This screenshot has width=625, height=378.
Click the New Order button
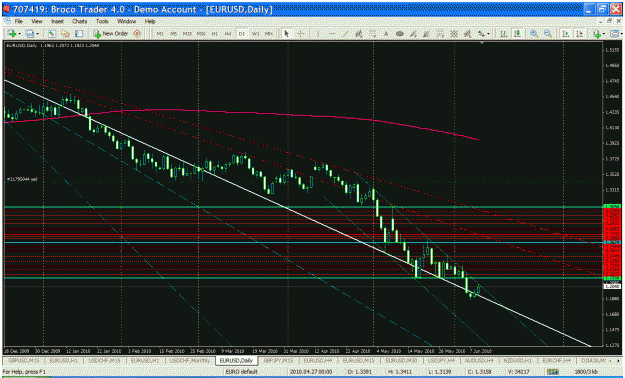[x=111, y=34]
